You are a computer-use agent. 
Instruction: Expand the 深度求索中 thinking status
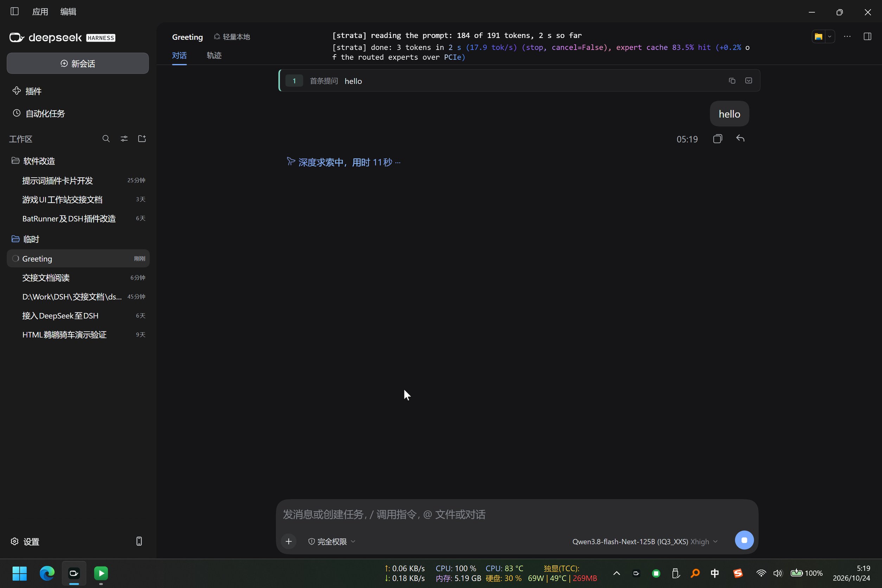pos(344,162)
